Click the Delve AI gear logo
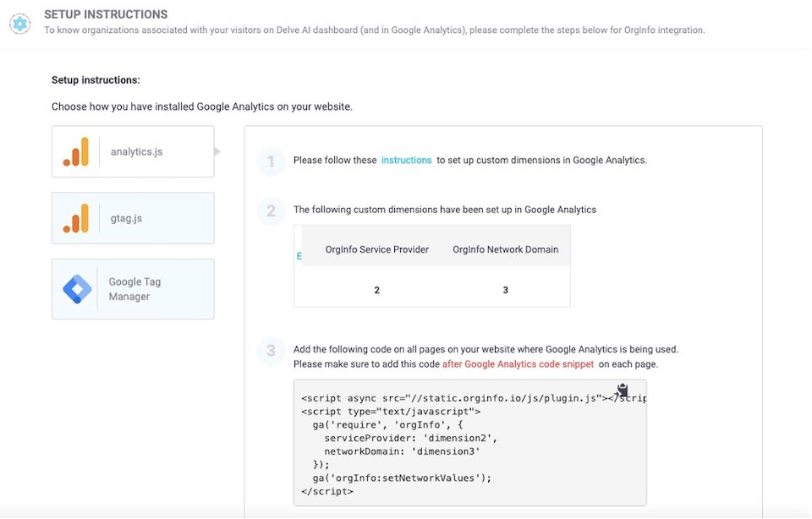812x519 pixels. (19, 25)
